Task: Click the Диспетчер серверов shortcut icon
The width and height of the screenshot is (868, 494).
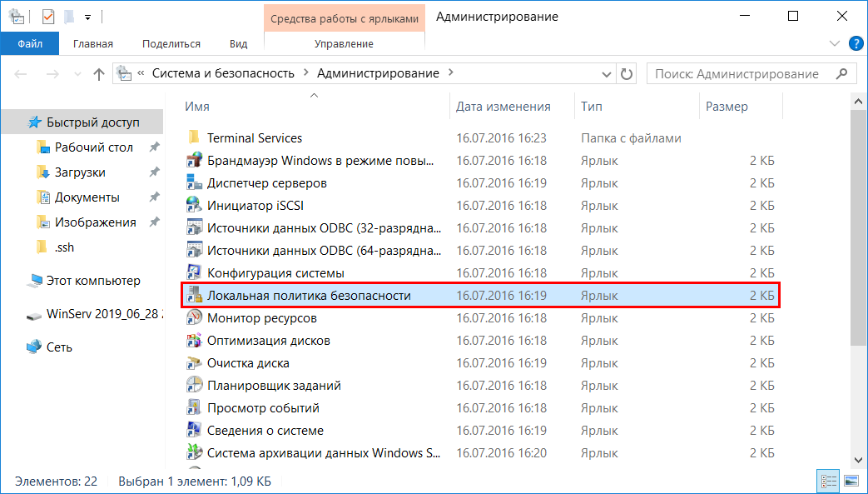Action: coord(194,183)
